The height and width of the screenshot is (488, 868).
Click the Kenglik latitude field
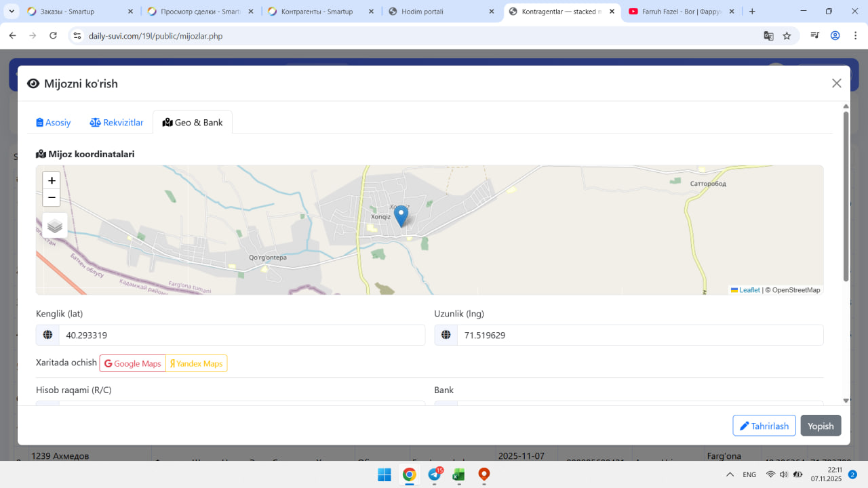pos(241,335)
